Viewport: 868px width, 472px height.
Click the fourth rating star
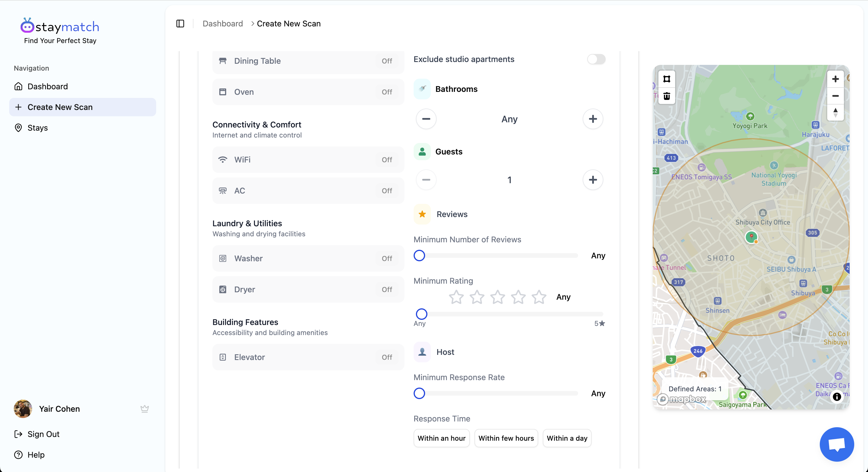tap(518, 297)
